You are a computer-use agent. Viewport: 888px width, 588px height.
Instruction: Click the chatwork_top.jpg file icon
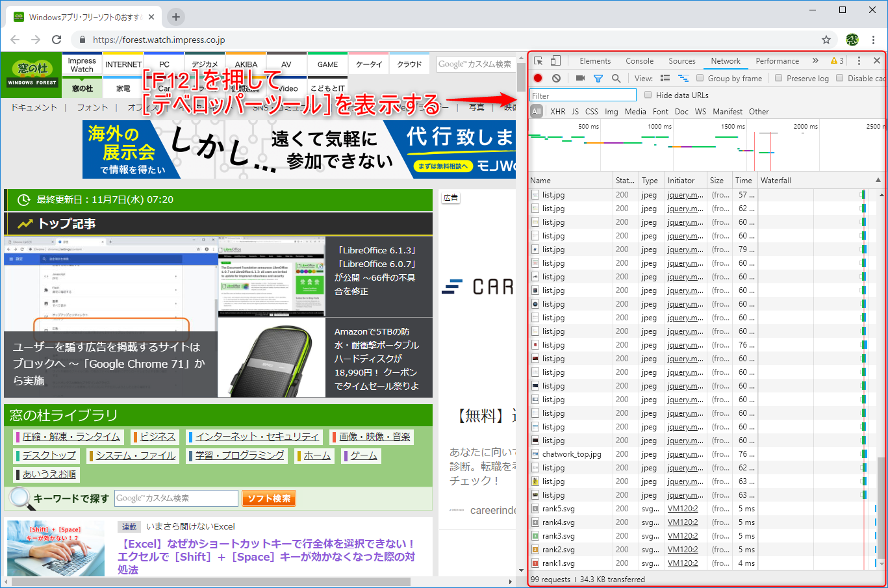tap(535, 454)
